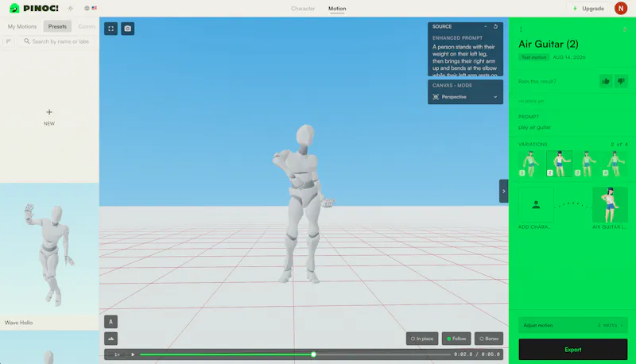This screenshot has width=636, height=364.
Task: Select the Wave Hello preset thumbnail
Action: click(49, 248)
